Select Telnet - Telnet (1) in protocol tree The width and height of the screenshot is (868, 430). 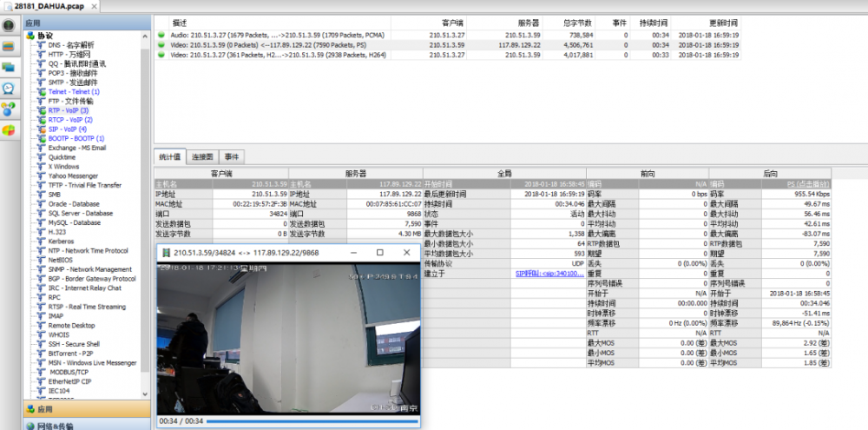(74, 92)
